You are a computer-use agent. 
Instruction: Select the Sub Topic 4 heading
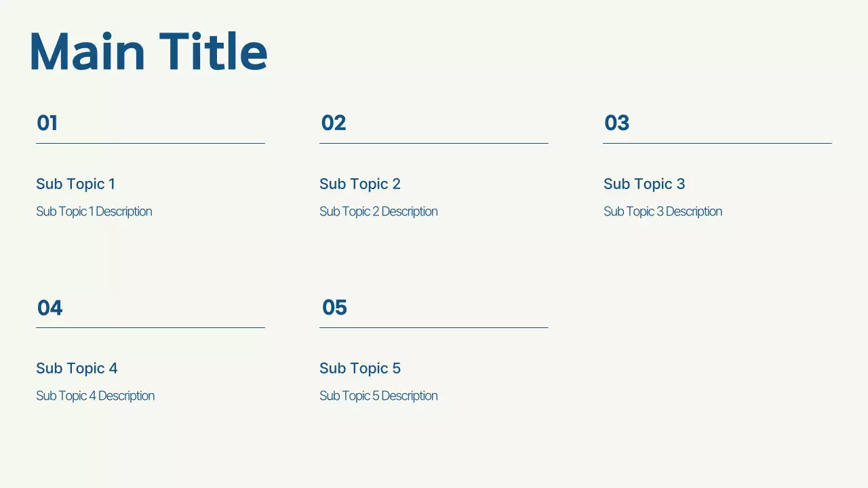(77, 368)
